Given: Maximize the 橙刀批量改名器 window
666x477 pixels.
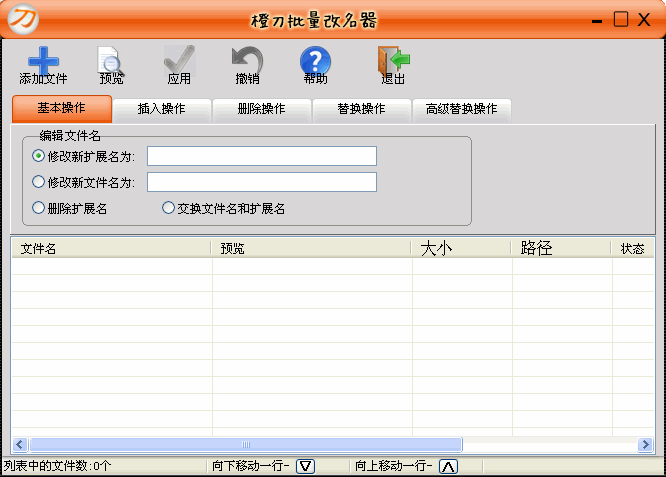Looking at the screenshot, I should pos(621,19).
